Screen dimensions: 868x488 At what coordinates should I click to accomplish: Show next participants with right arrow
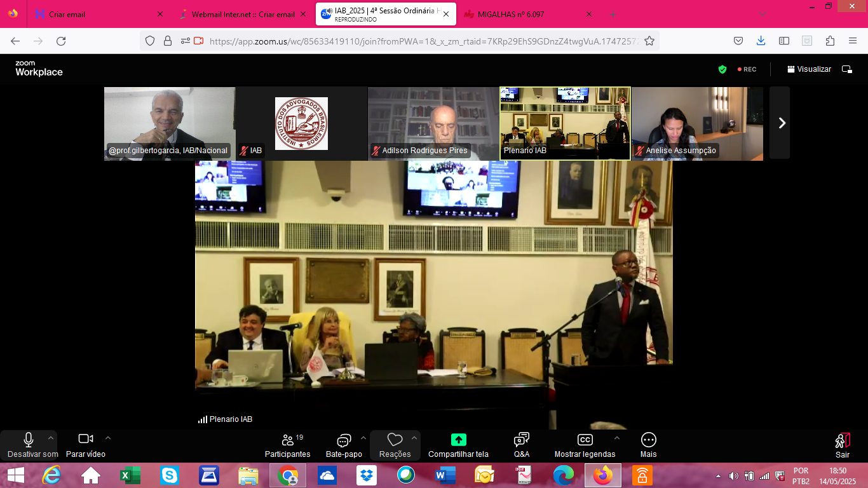(x=782, y=123)
